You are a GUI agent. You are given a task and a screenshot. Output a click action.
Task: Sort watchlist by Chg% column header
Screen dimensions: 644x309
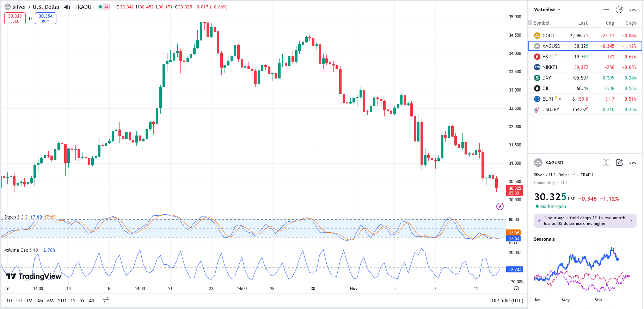pyautogui.click(x=631, y=23)
